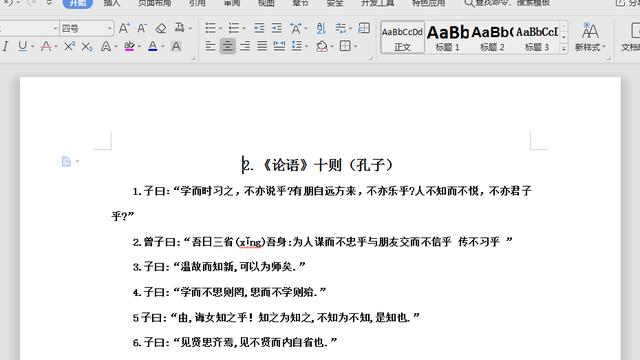Apply strikethrough to selected text

(46, 47)
